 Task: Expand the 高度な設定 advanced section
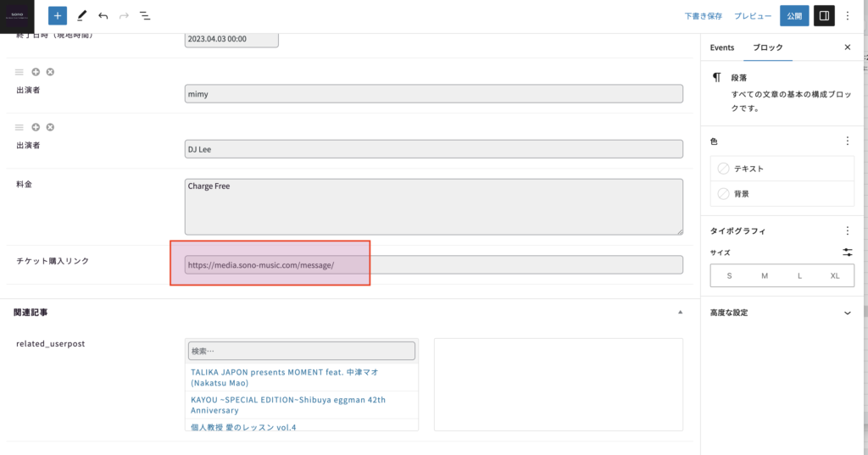tap(847, 313)
